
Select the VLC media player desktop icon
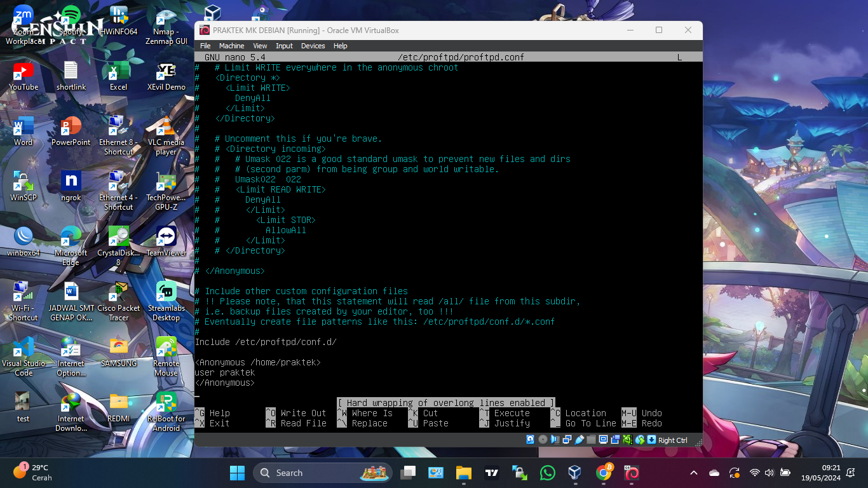pos(166,135)
